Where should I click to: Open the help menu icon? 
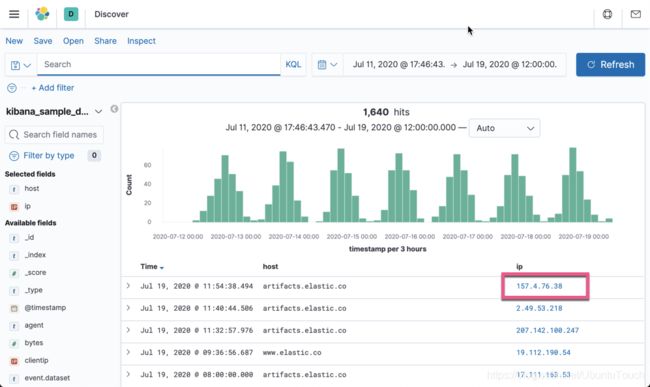click(607, 14)
